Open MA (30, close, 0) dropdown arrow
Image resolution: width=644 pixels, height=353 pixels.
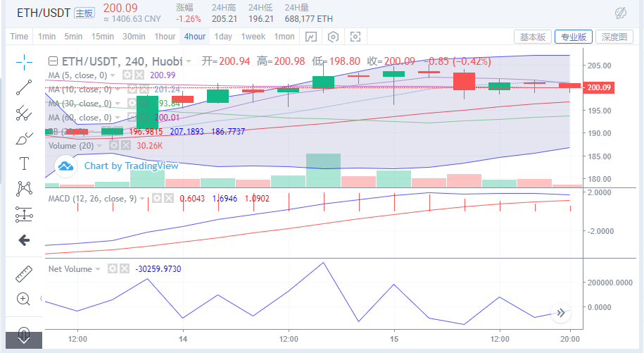point(118,104)
